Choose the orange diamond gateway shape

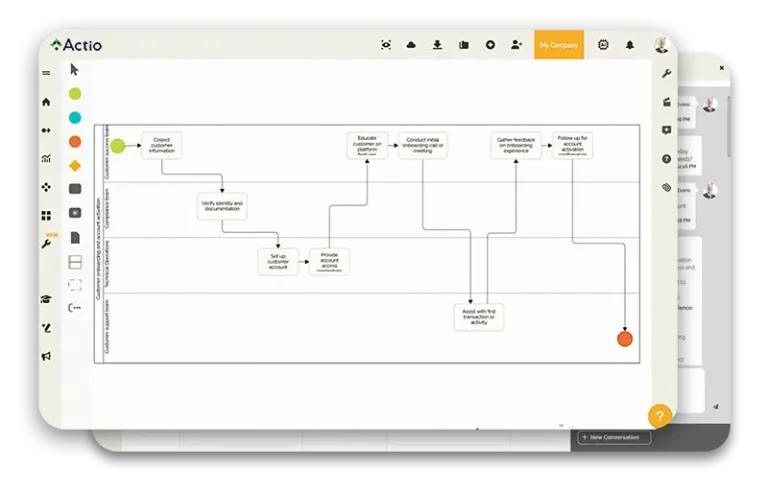[x=74, y=165]
